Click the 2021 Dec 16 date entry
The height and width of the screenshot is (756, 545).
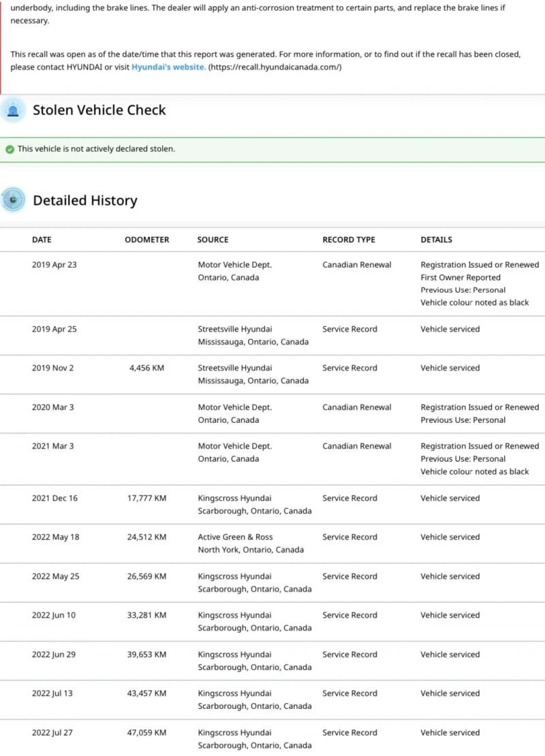[x=54, y=498]
